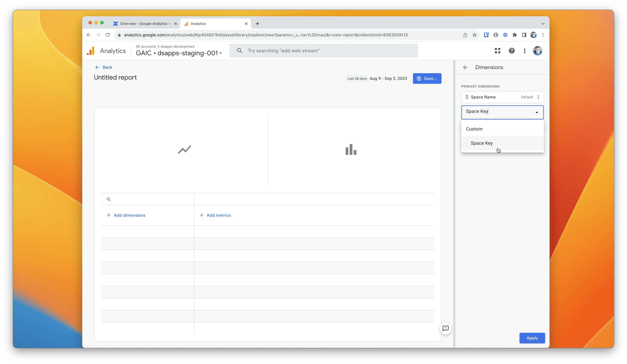This screenshot has width=627, height=364.
Task: Reload the current page
Action: coord(108,35)
